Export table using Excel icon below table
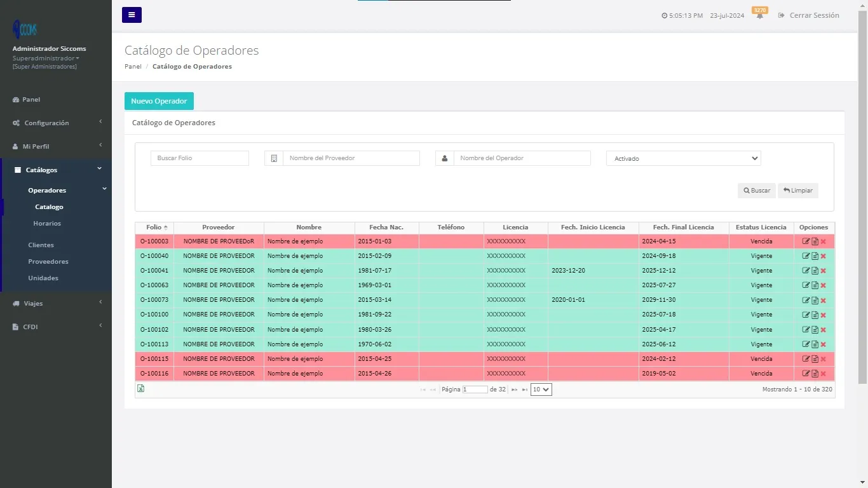This screenshot has width=868, height=488. click(140, 388)
